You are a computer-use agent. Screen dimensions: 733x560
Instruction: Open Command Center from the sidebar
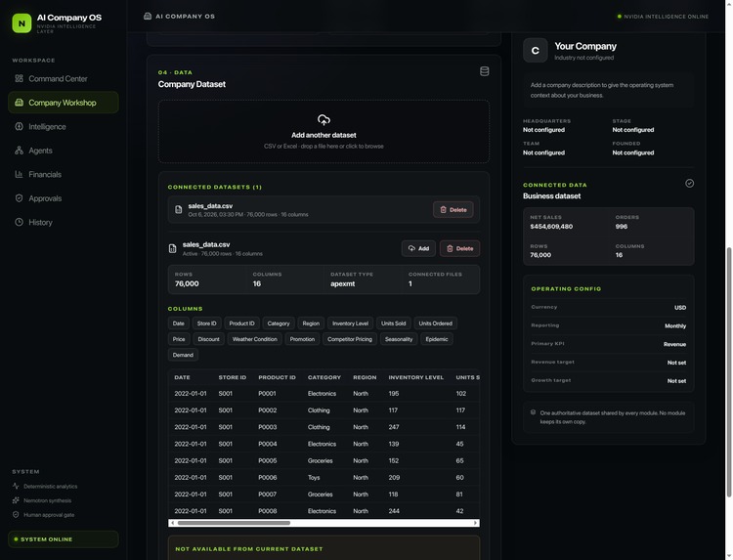(64, 78)
